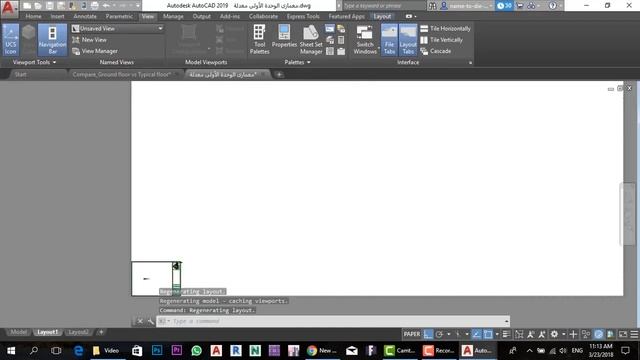Click the binoculars search icon
Screen dimensions: 640x360
432,6
